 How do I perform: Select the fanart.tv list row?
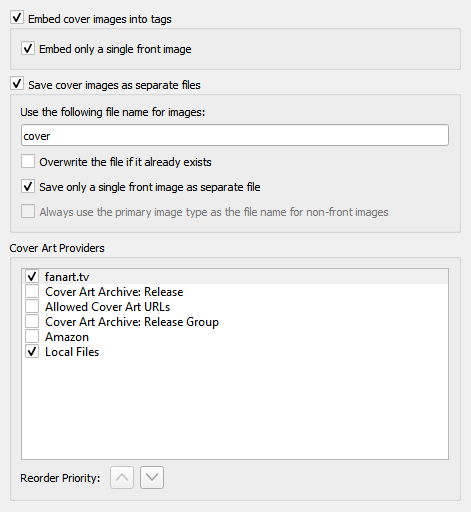(235, 276)
